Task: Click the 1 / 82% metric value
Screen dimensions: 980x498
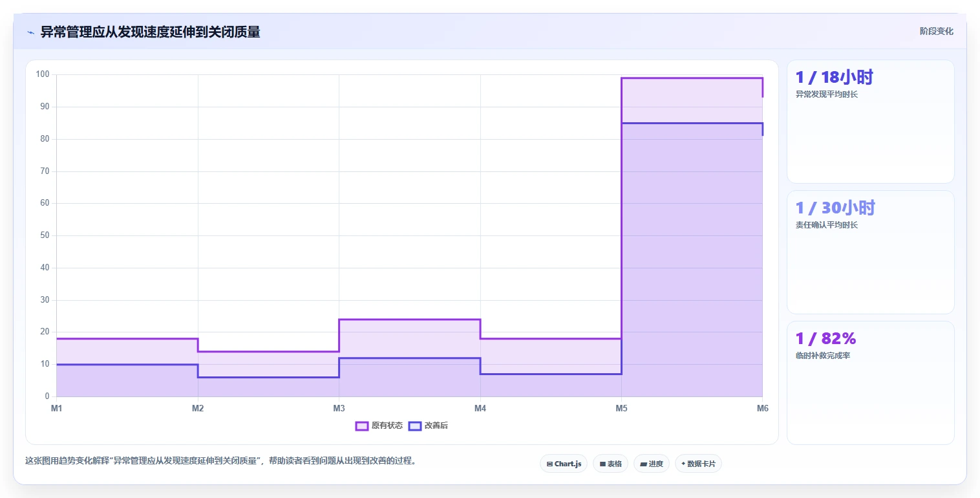Action: (x=826, y=338)
